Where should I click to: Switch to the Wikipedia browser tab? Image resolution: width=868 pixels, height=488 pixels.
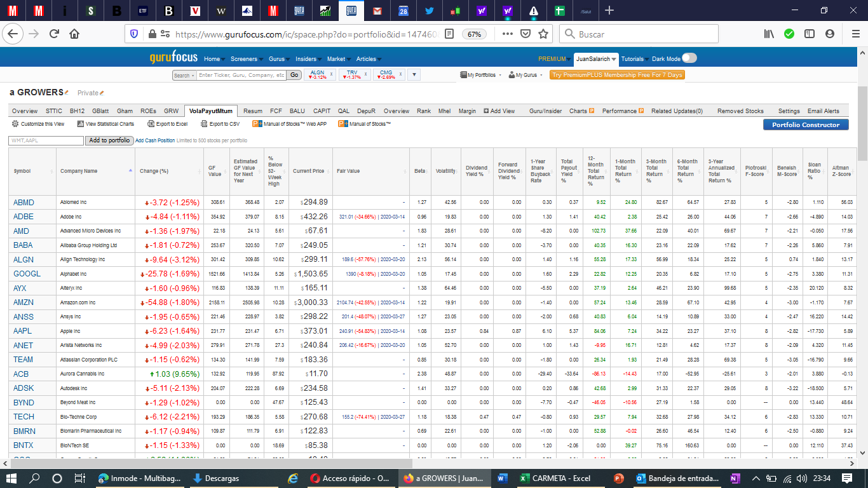[220, 10]
